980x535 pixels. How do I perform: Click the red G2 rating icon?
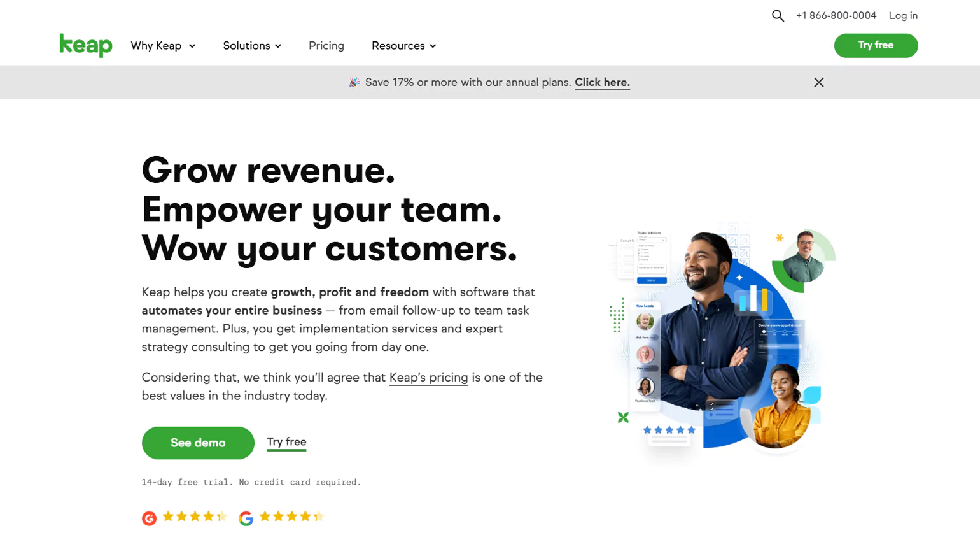tap(149, 518)
